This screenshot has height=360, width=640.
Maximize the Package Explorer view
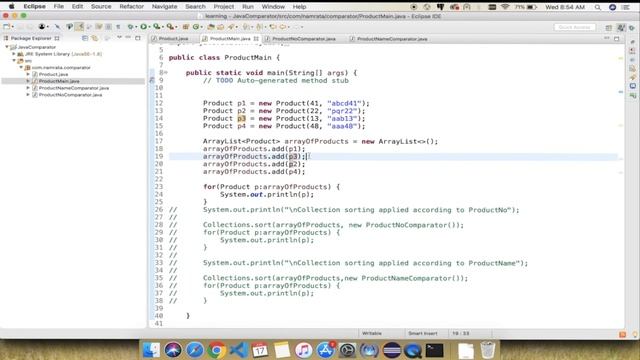point(138,38)
